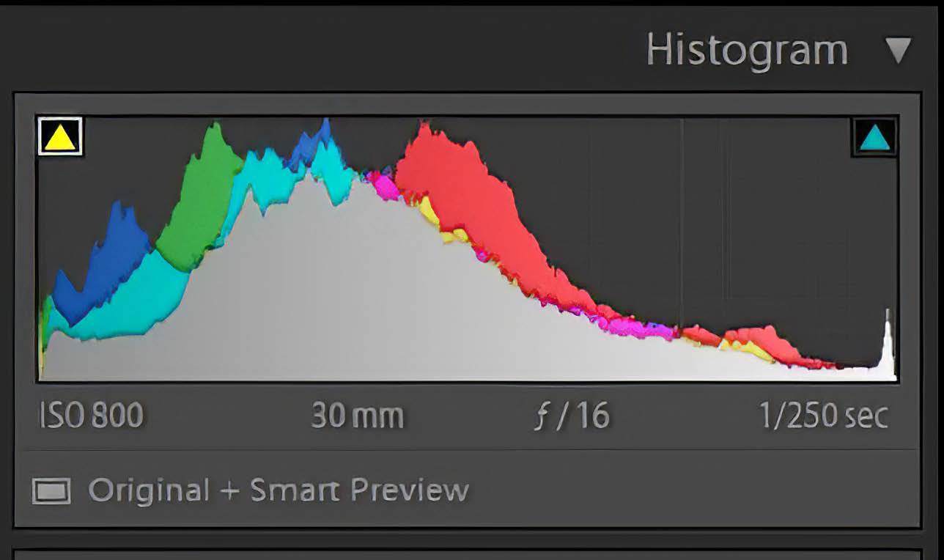Click the blue twin peaks at histogram top

[313, 144]
